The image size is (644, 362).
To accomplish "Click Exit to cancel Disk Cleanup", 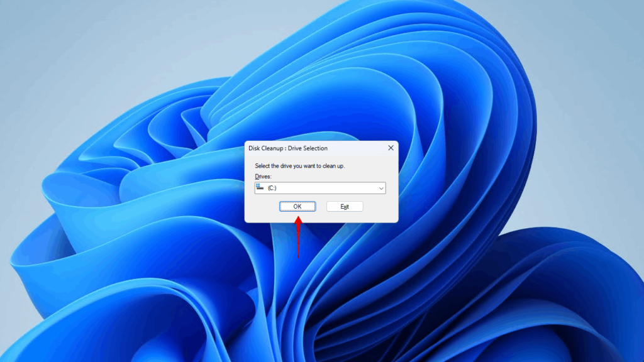I will (x=345, y=206).
